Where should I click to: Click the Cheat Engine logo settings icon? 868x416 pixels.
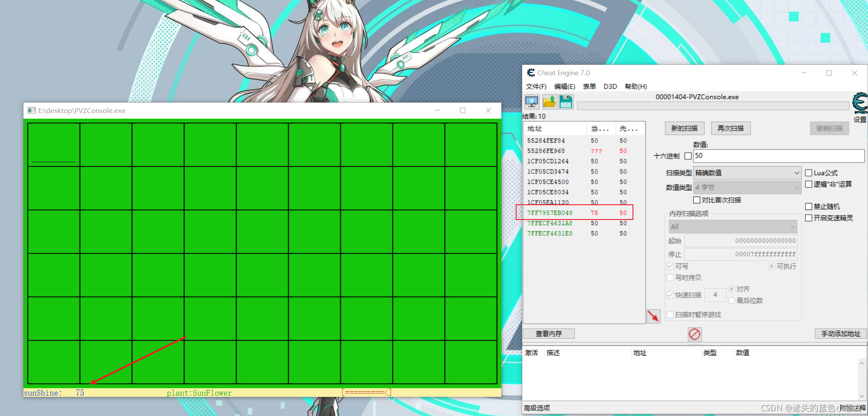pyautogui.click(x=860, y=103)
